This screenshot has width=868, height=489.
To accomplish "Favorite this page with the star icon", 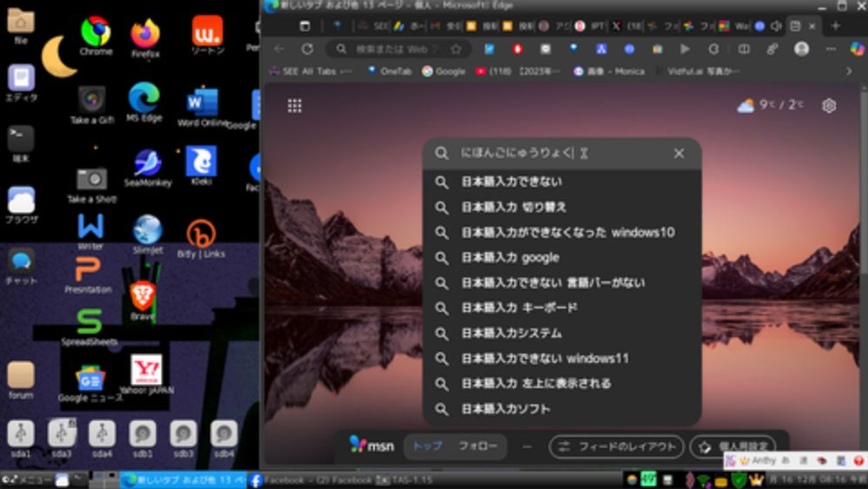I will [457, 50].
